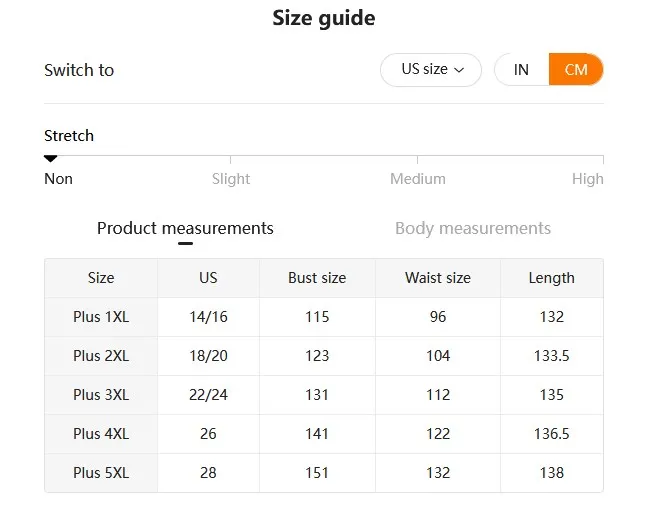
Task: Click the Waist size column header
Action: [x=437, y=278]
